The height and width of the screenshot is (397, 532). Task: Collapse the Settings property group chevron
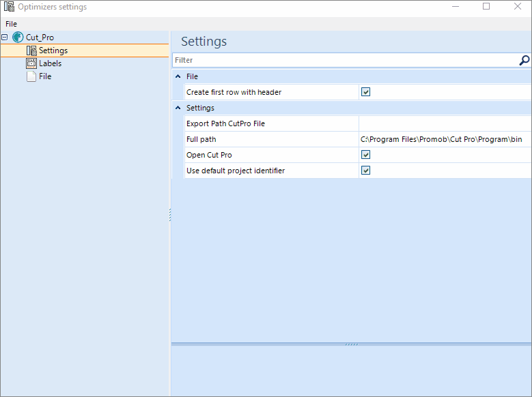(x=178, y=108)
